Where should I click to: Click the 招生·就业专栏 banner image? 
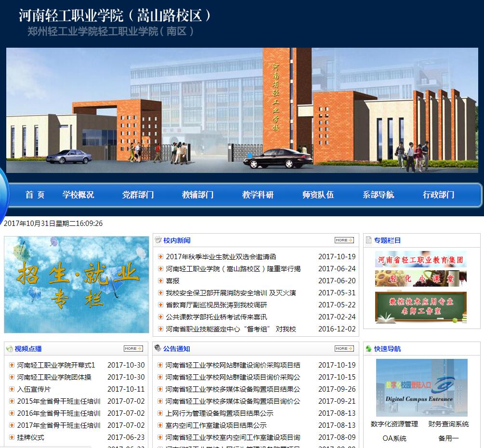click(x=77, y=284)
